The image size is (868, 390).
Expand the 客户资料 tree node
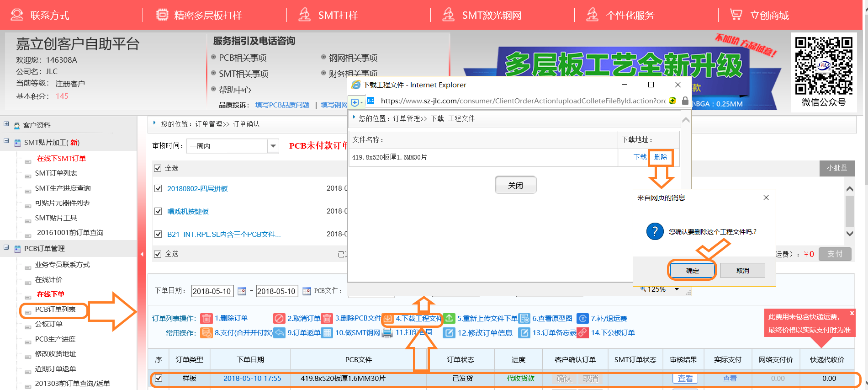(6, 124)
